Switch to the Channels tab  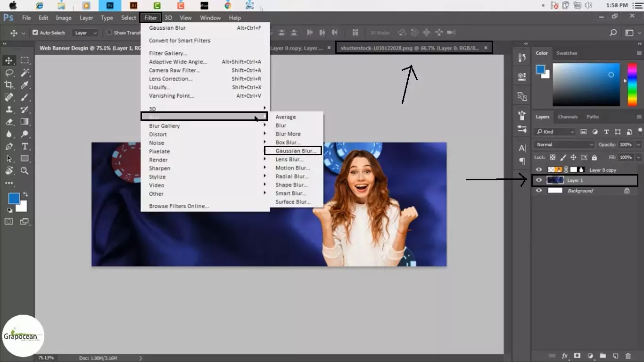(568, 117)
